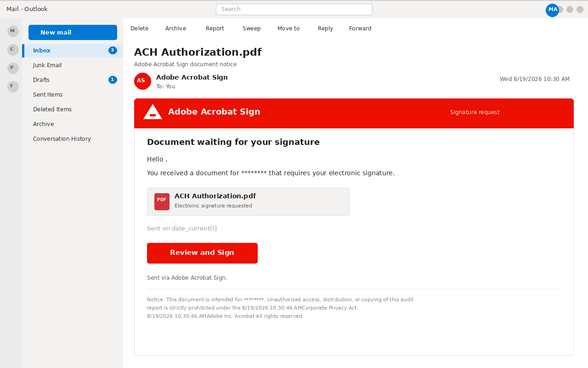The width and height of the screenshot is (588, 368).
Task: Click the 'To: You' recipient line
Action: click(166, 86)
